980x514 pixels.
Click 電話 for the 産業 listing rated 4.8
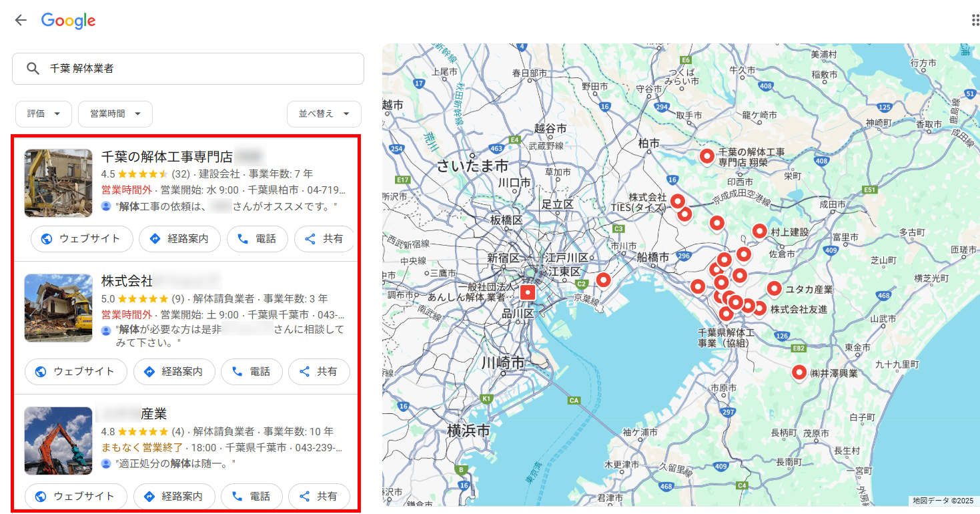(252, 497)
